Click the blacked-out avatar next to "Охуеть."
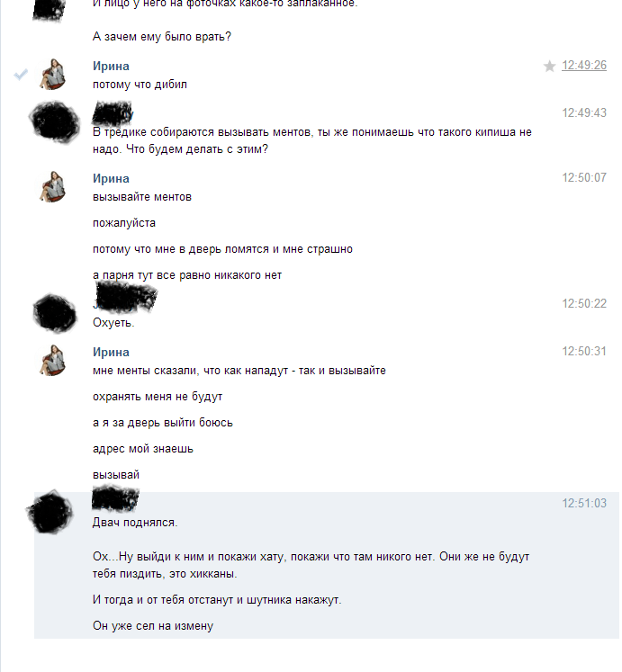 pyautogui.click(x=55, y=313)
